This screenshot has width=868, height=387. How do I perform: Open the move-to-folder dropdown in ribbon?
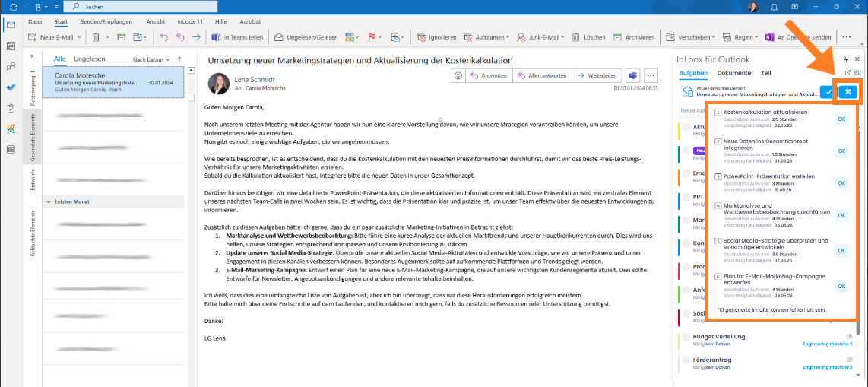pos(140,37)
